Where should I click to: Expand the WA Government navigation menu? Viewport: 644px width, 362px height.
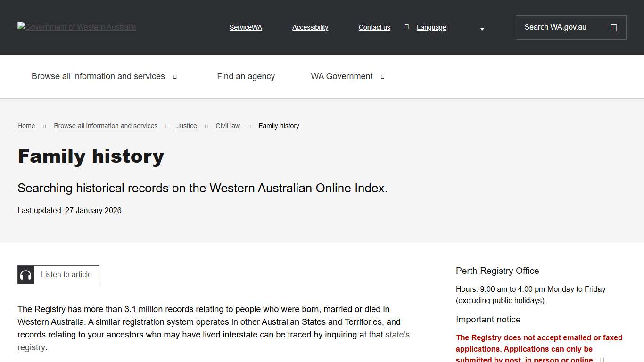tap(341, 76)
